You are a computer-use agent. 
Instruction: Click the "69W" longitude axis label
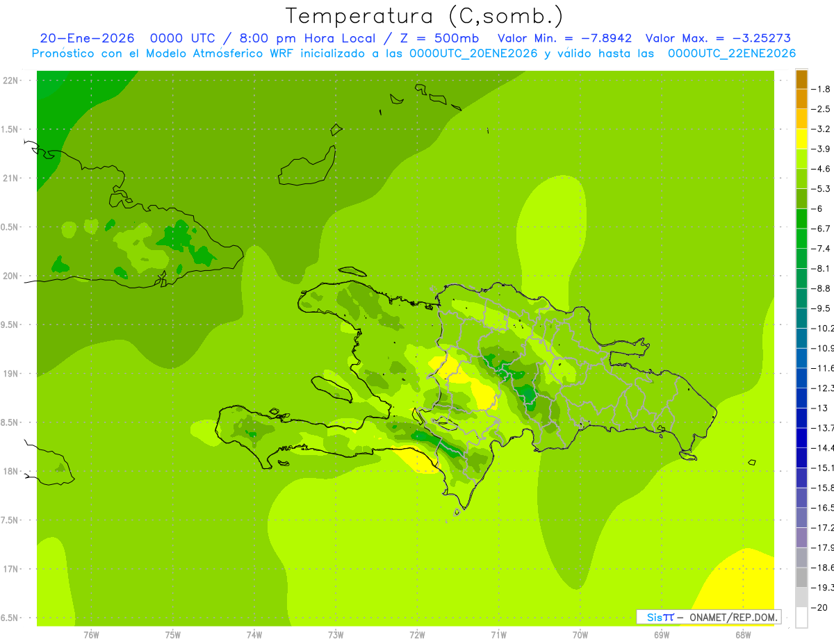tap(662, 634)
